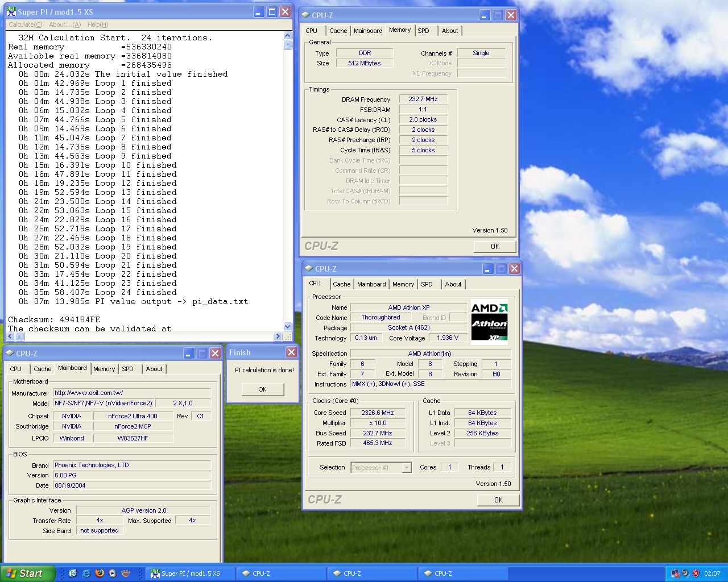The width and height of the screenshot is (728, 582).
Task: Switch to SPD tab in the Mainboard window
Action: [128, 369]
